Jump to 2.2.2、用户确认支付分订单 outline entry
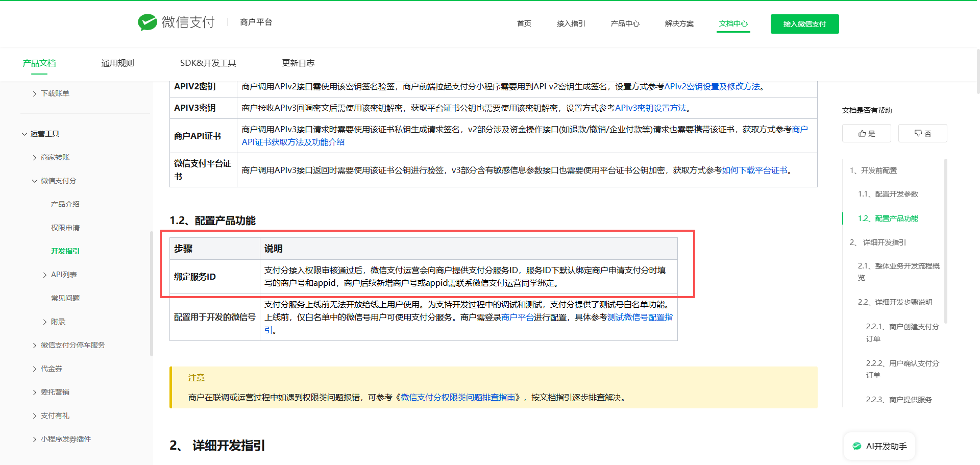Screen dimensions: 980x465 pos(902,369)
